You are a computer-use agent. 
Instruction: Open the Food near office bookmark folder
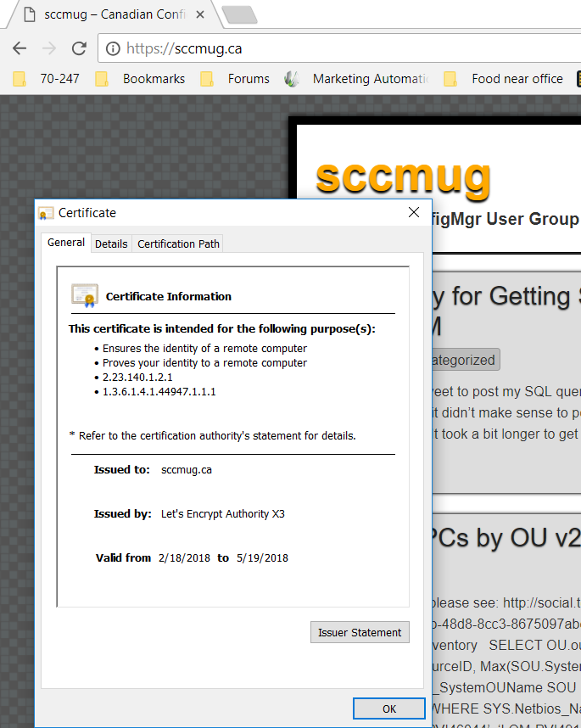[x=503, y=79]
